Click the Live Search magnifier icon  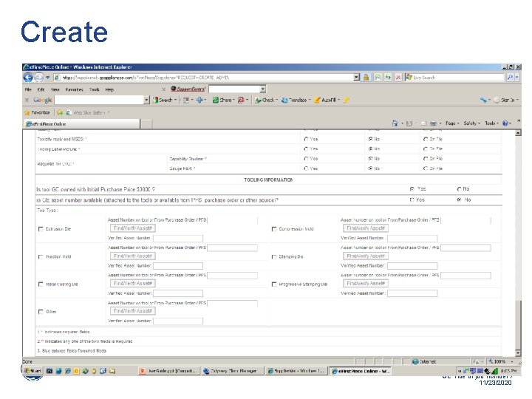pos(510,78)
